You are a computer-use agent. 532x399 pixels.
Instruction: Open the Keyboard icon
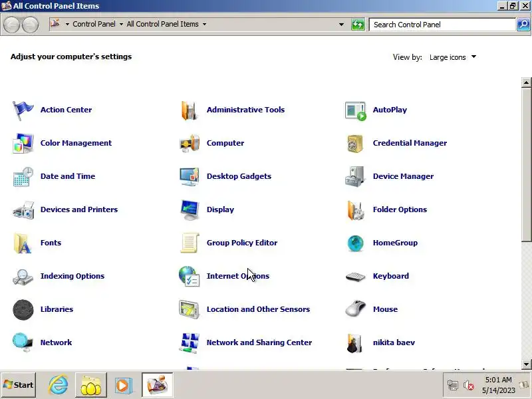coord(355,277)
